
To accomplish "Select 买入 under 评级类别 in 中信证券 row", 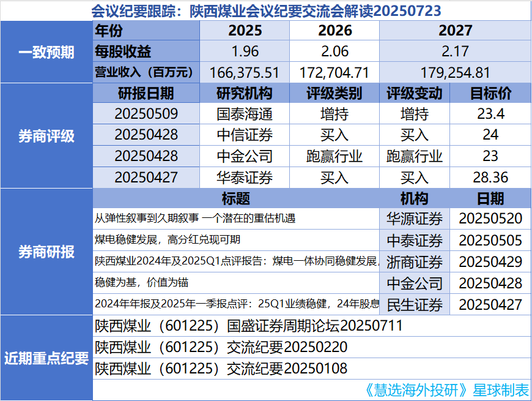I will (334, 135).
